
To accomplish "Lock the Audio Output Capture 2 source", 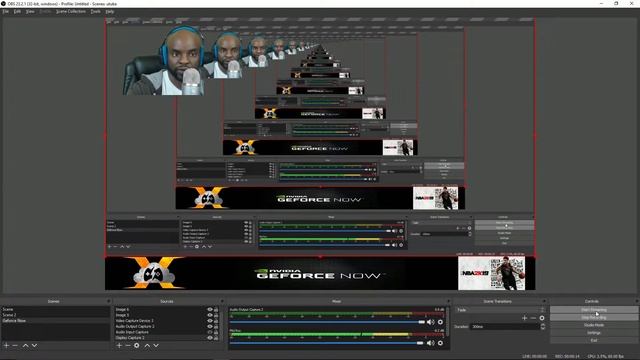I will coord(216,327).
